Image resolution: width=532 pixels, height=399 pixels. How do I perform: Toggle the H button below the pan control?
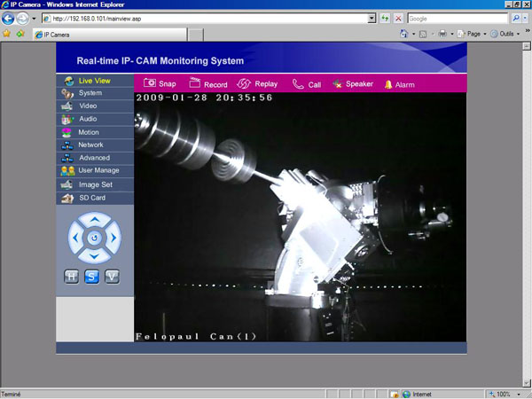pos(73,277)
